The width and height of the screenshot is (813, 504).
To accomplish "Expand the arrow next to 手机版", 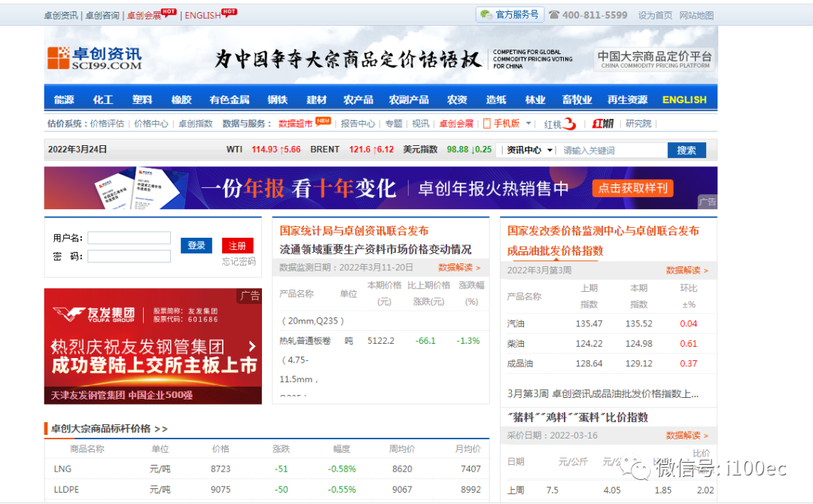I will coord(528,123).
